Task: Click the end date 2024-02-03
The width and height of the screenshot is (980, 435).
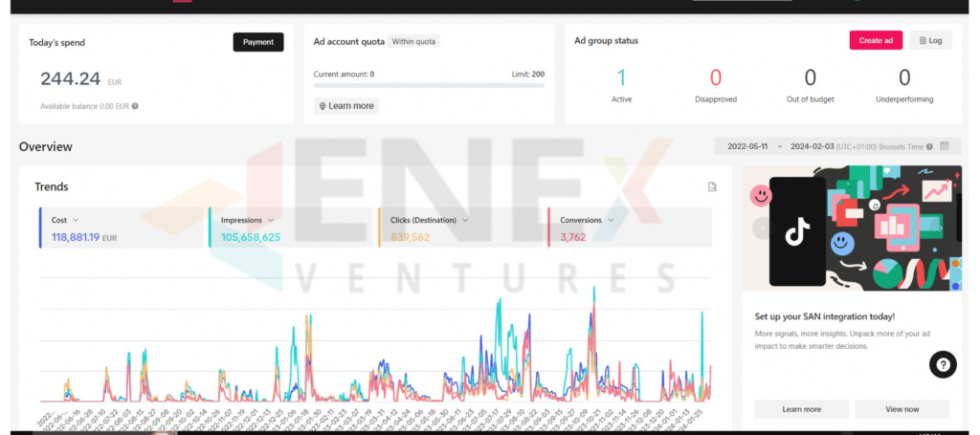Action: pyautogui.click(x=812, y=146)
